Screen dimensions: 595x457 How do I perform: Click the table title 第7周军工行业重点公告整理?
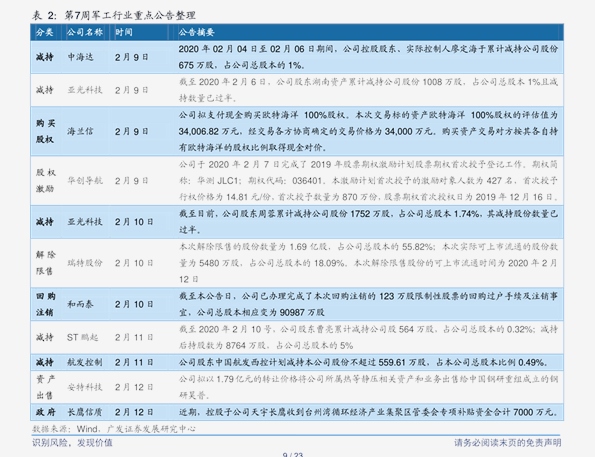click(x=130, y=15)
